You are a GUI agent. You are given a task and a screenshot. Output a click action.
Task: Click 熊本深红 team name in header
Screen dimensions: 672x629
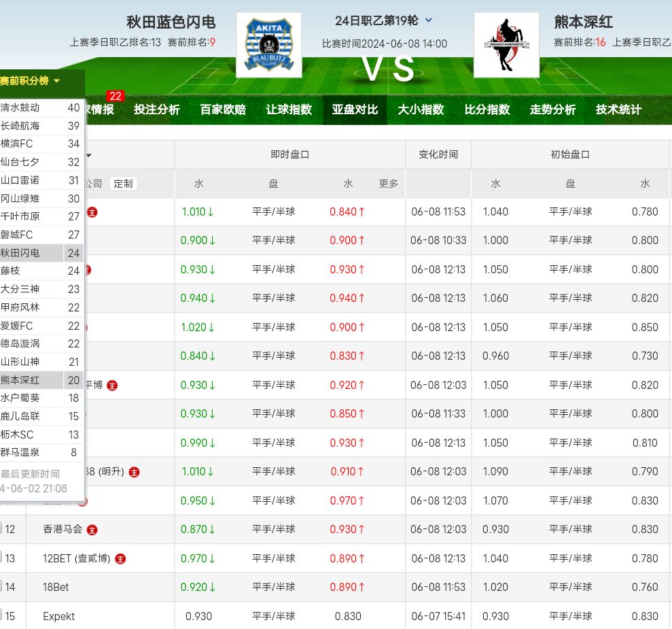pos(583,22)
